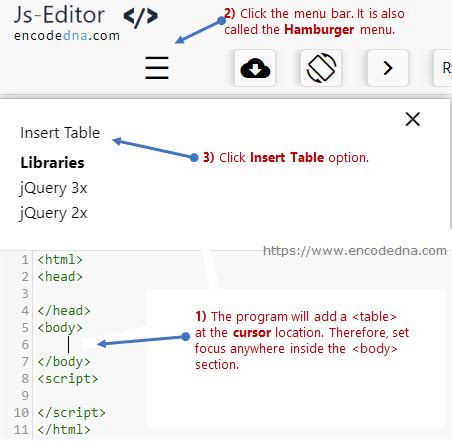Select Insert Table option
This screenshot has width=452, height=441.
click(x=60, y=133)
